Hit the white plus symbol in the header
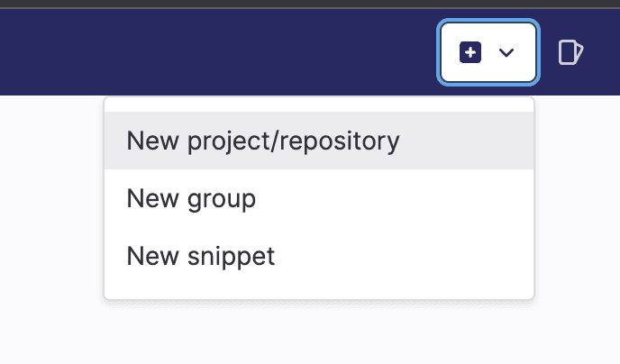The image size is (620, 364). pyautogui.click(x=470, y=53)
